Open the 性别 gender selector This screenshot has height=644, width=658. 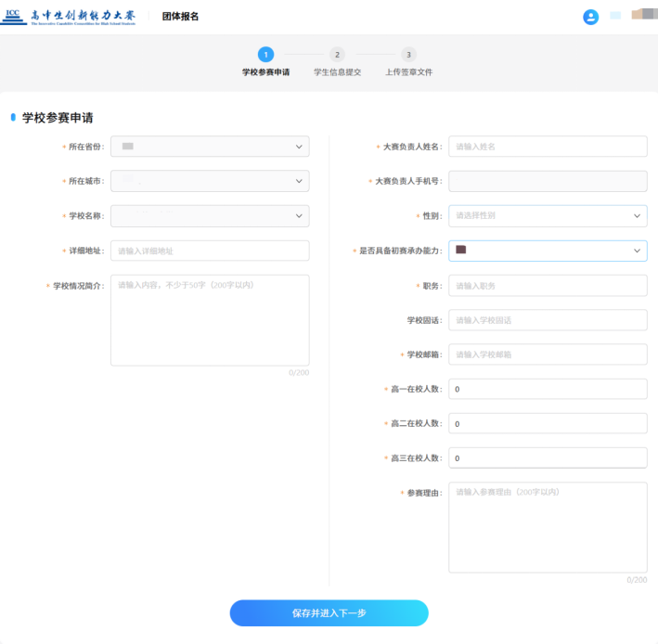click(x=548, y=215)
